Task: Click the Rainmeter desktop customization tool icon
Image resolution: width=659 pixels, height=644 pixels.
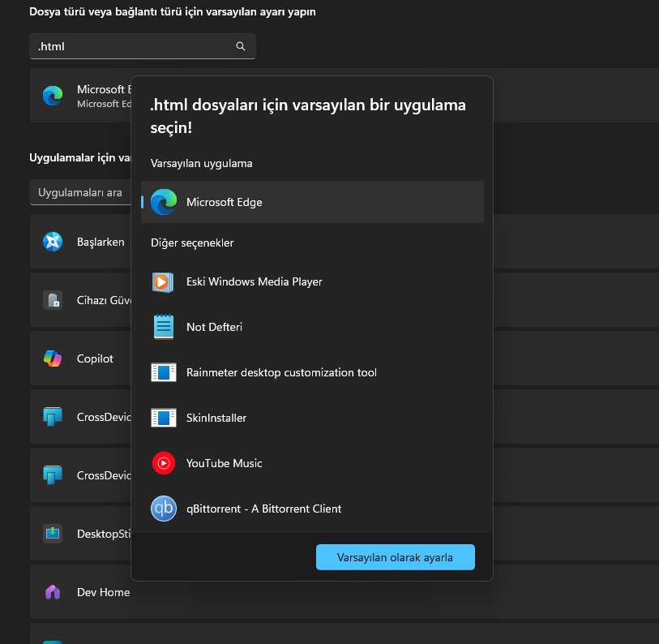Action: [x=164, y=372]
